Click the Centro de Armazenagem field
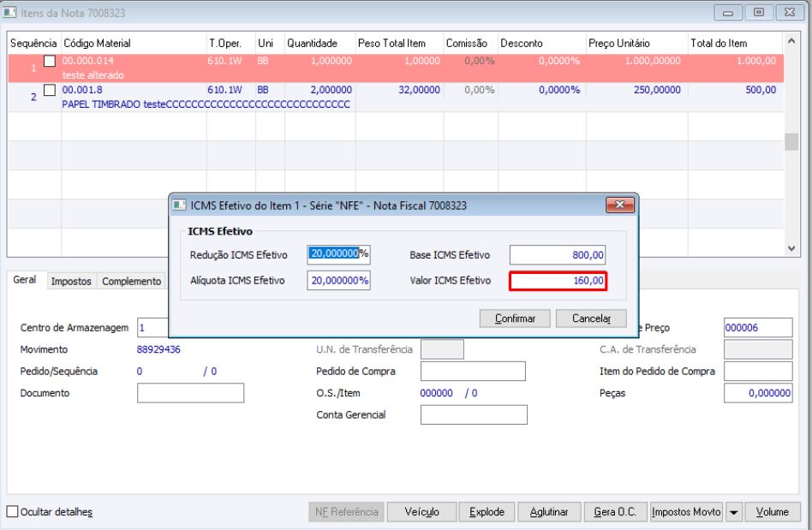 tap(153, 328)
